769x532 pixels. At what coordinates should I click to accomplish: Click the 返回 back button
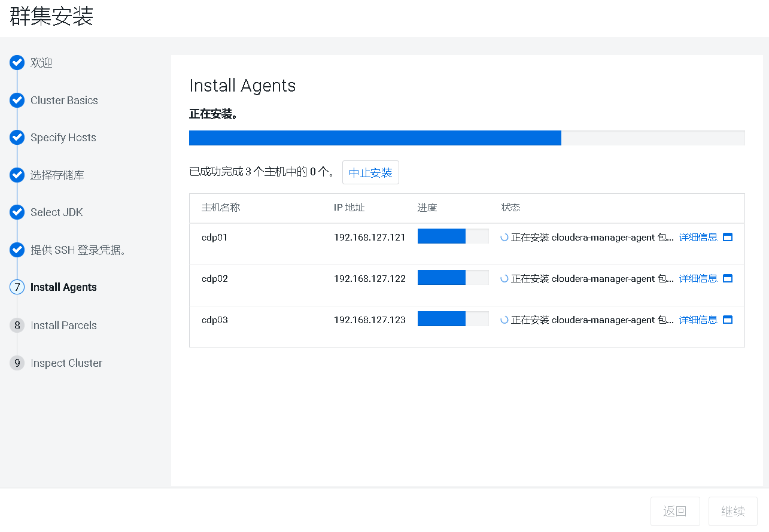(x=674, y=512)
